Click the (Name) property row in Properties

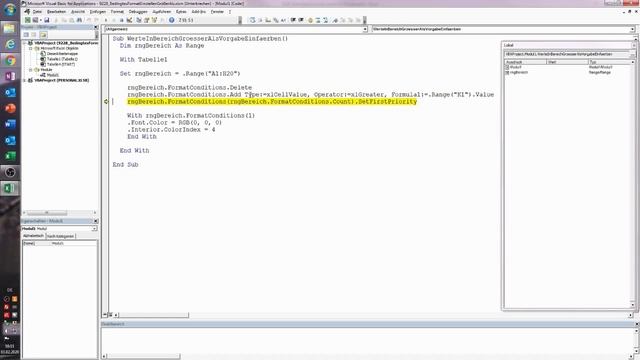pos(60,243)
